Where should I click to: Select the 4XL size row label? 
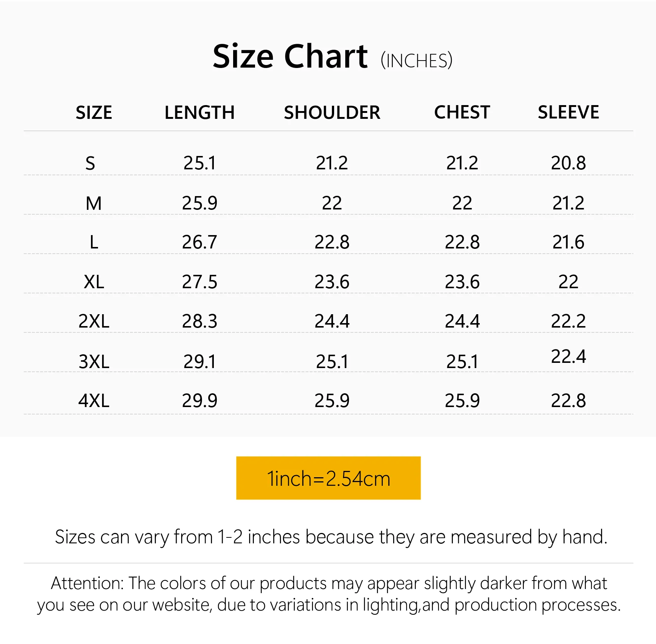tap(94, 401)
